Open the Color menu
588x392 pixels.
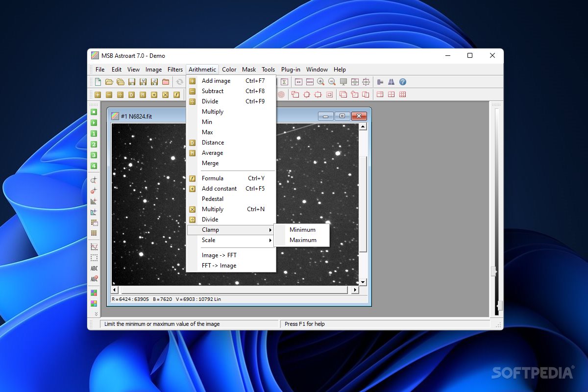pos(229,70)
